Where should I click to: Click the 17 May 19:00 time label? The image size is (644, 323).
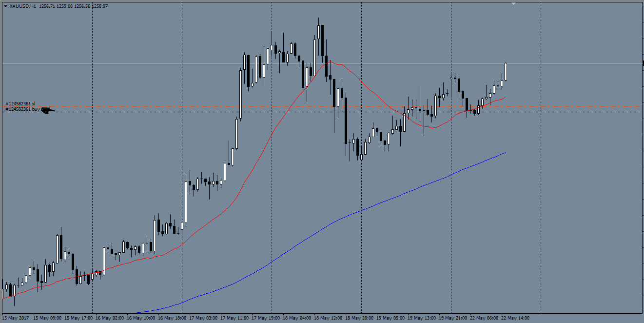pyautogui.click(x=266, y=318)
